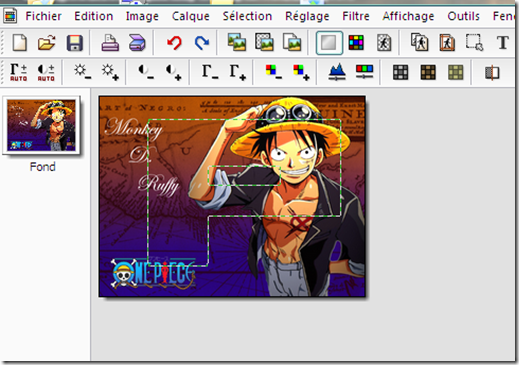Select the Fond layer thumbnail
The height and width of the screenshot is (365, 519).
coord(41,125)
